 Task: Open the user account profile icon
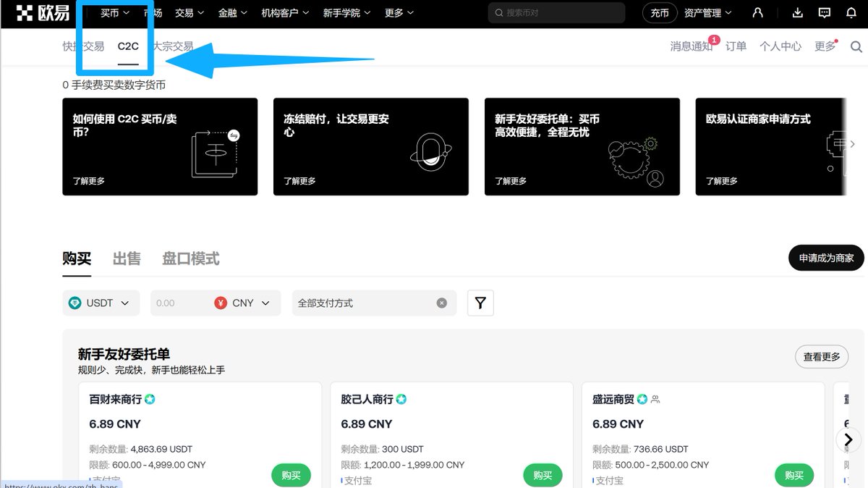tap(757, 13)
